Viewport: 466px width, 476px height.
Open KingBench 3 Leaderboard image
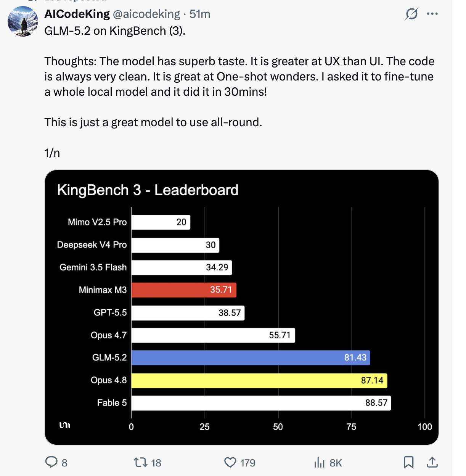point(242,307)
